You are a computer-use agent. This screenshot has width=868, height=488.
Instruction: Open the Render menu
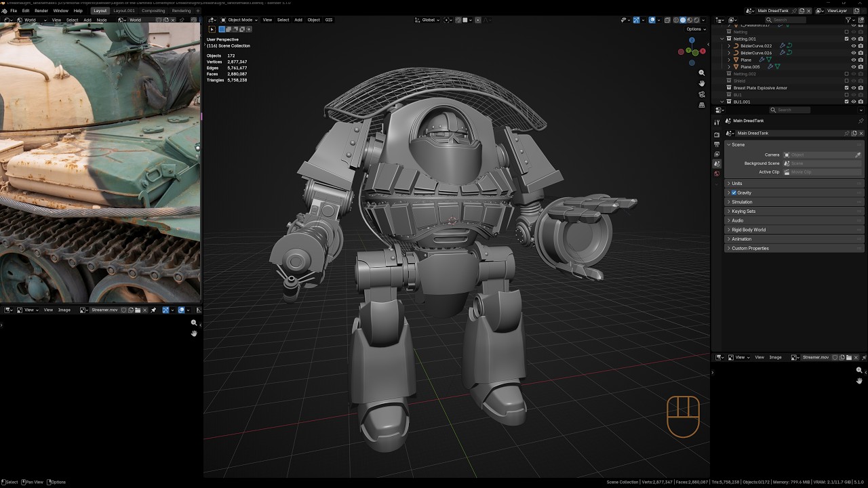41,11
